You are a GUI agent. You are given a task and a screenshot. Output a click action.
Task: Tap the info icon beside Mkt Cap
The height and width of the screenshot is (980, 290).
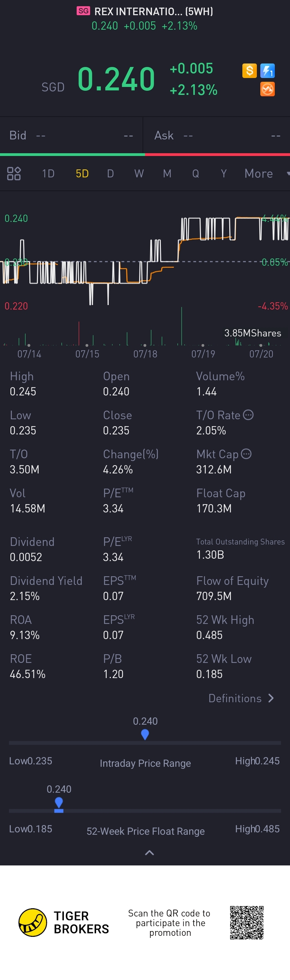(246, 453)
